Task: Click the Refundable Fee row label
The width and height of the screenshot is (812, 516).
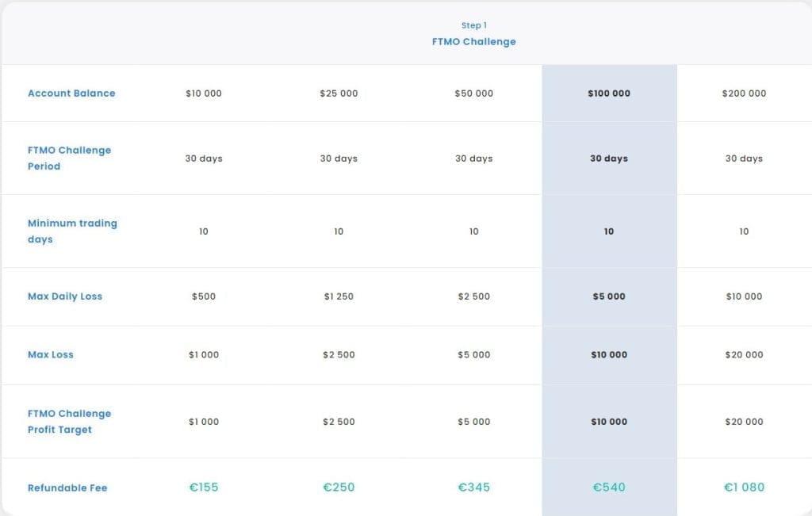Action: click(x=67, y=487)
